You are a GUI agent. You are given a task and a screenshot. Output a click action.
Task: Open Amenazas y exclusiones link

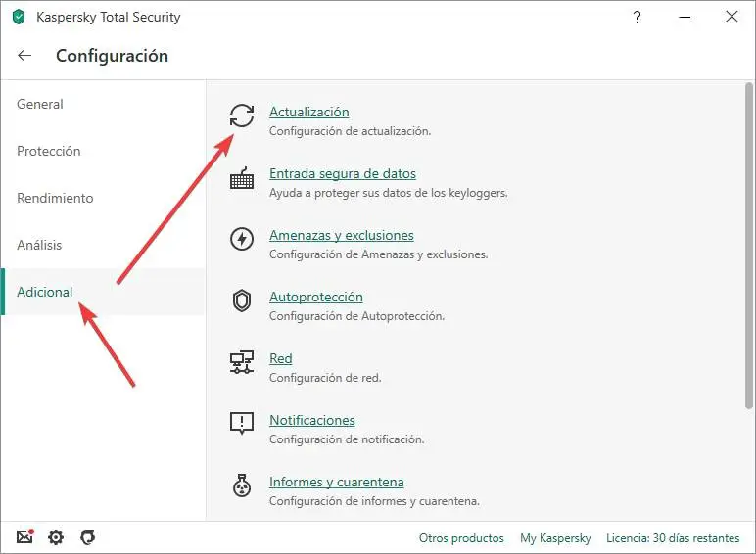pos(342,235)
